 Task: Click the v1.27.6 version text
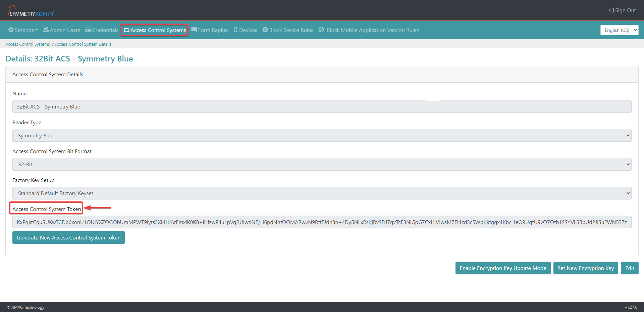(x=631, y=307)
